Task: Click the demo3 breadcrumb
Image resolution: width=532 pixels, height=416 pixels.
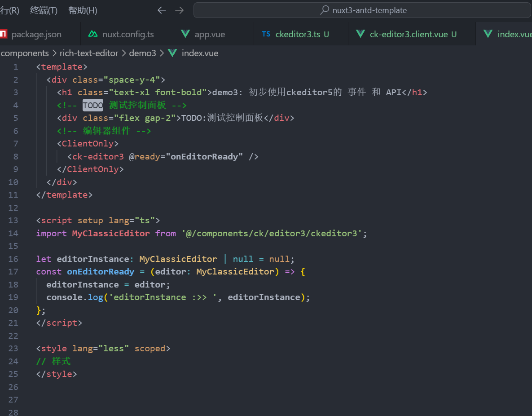Action: pyautogui.click(x=142, y=53)
